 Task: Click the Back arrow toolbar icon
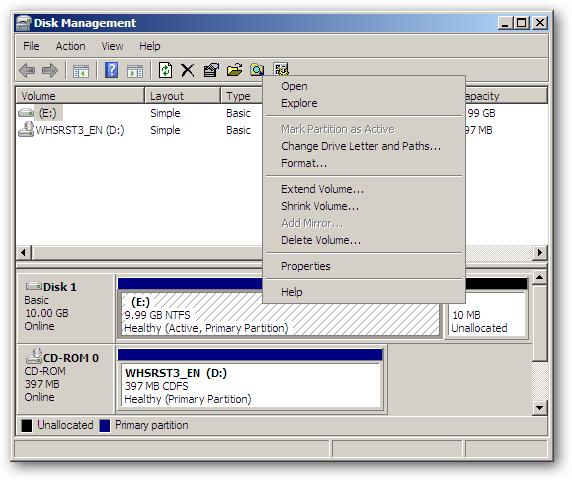[x=27, y=70]
